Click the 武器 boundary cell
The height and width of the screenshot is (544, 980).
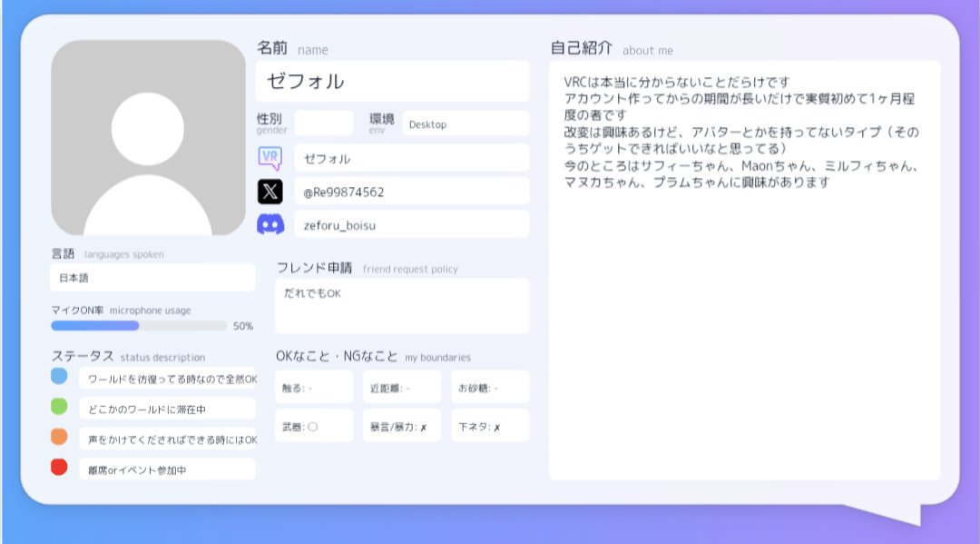tap(314, 426)
